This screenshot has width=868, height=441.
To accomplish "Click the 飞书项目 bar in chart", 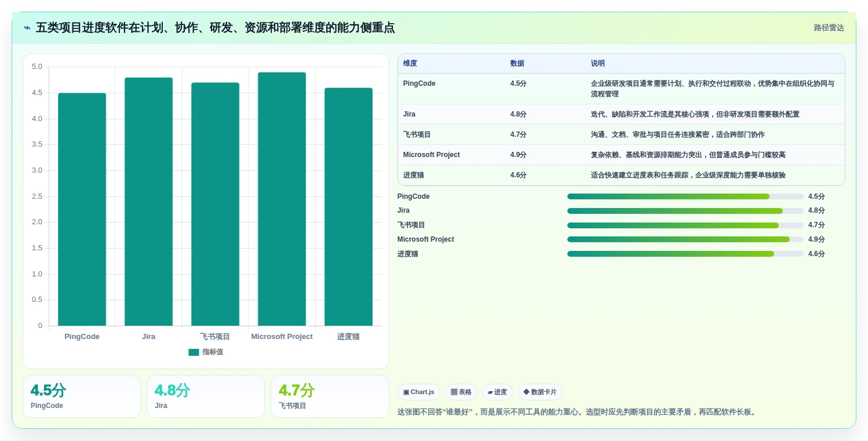I will (x=215, y=204).
